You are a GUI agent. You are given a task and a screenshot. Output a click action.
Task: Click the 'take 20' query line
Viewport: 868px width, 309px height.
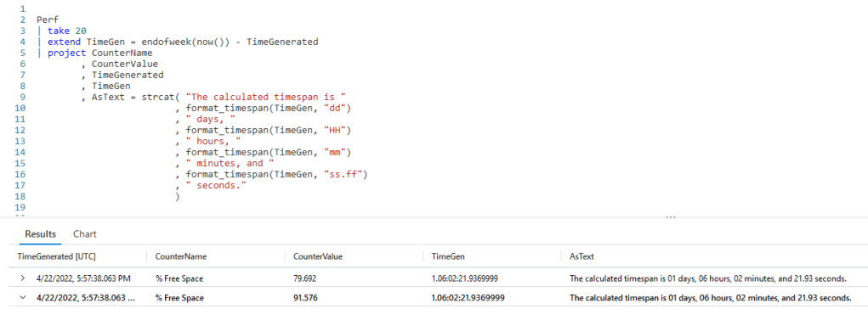point(61,31)
